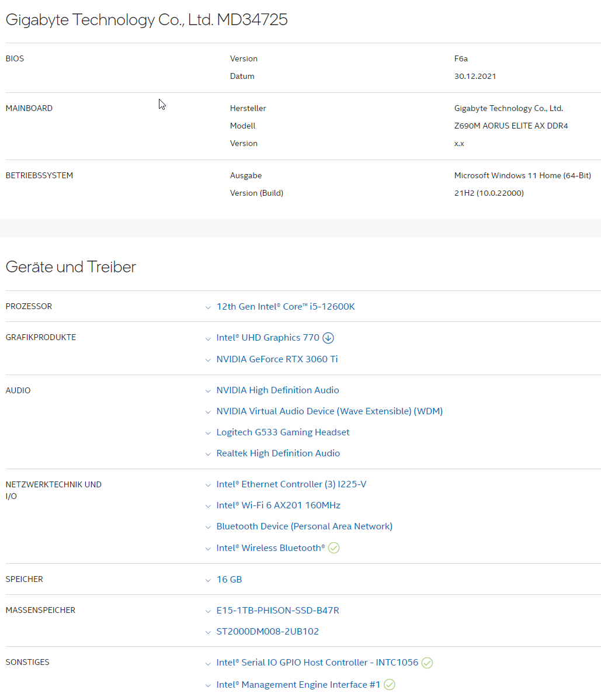Viewport: 601px width, 700px height.
Task: Click the PROZESSOR section label
Action: click(x=29, y=306)
